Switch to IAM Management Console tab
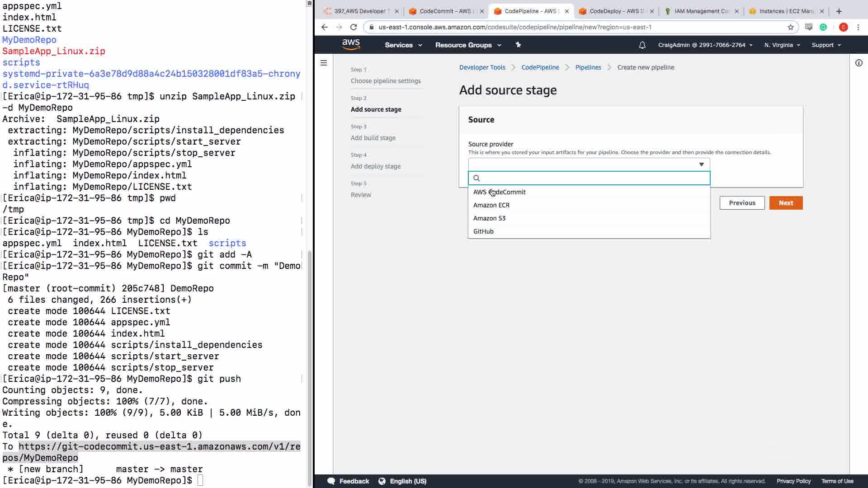The height and width of the screenshot is (488, 868). click(x=701, y=11)
